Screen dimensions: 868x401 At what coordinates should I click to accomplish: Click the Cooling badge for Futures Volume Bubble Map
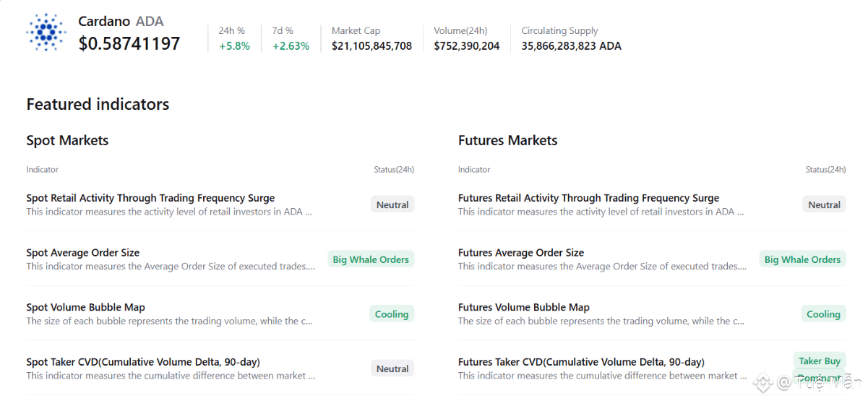click(x=823, y=314)
